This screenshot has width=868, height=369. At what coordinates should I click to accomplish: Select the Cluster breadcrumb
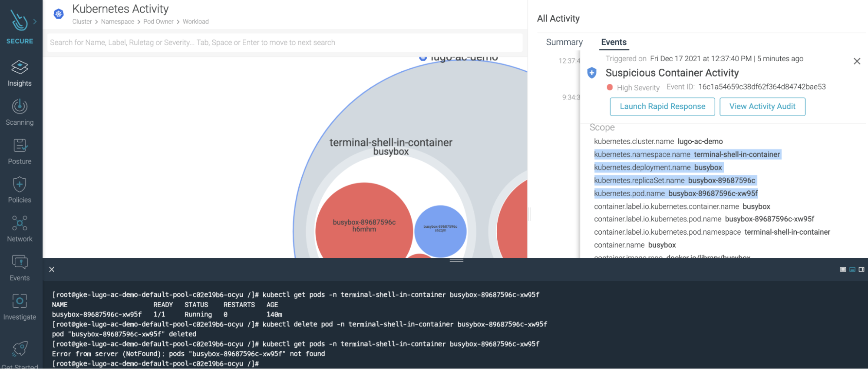click(x=82, y=22)
